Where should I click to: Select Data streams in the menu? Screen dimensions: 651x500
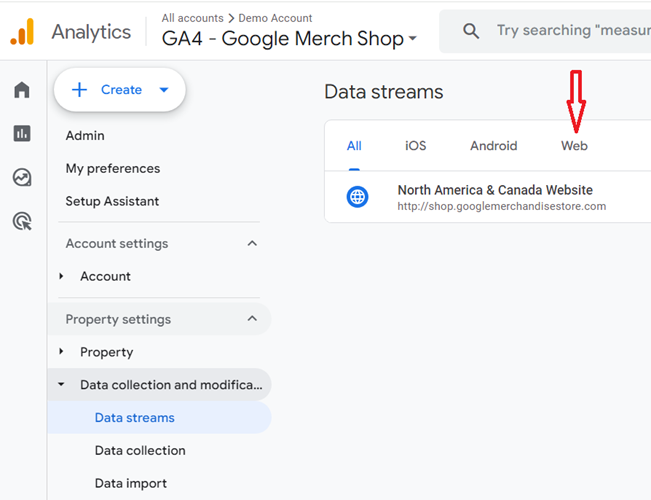coord(159,418)
